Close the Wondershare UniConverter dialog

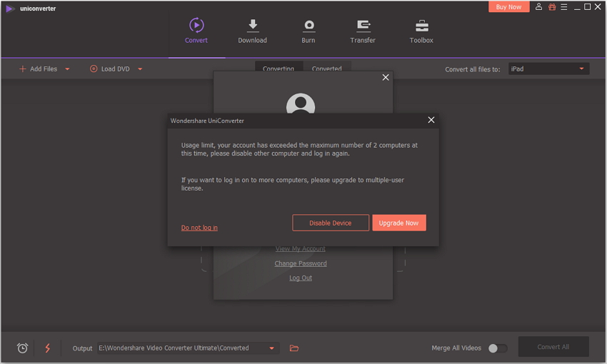coord(431,120)
